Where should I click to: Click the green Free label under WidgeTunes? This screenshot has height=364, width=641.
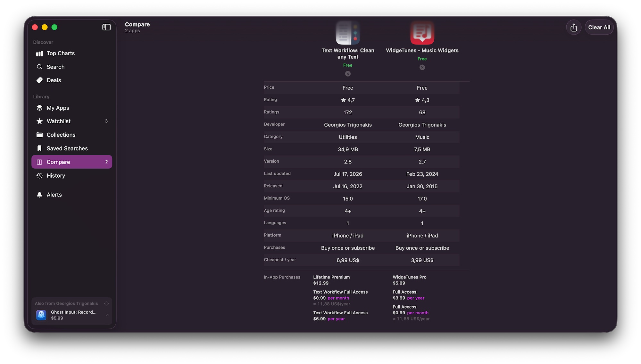(422, 59)
